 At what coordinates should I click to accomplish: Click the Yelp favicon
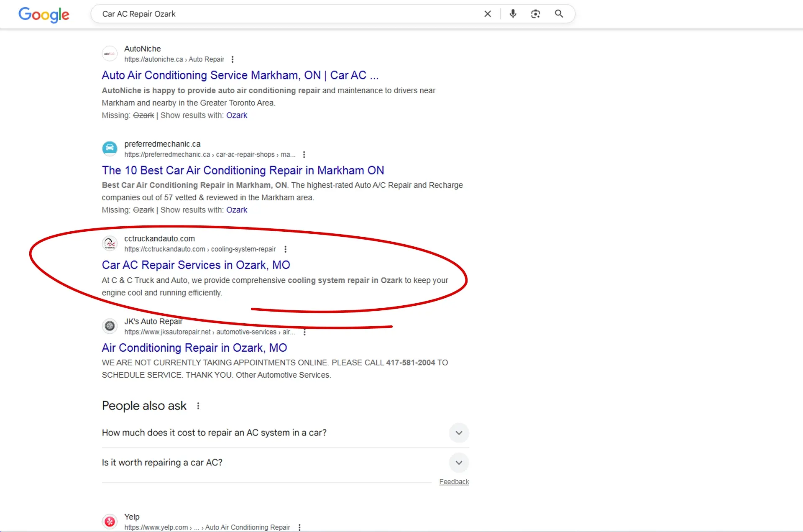pos(110,522)
